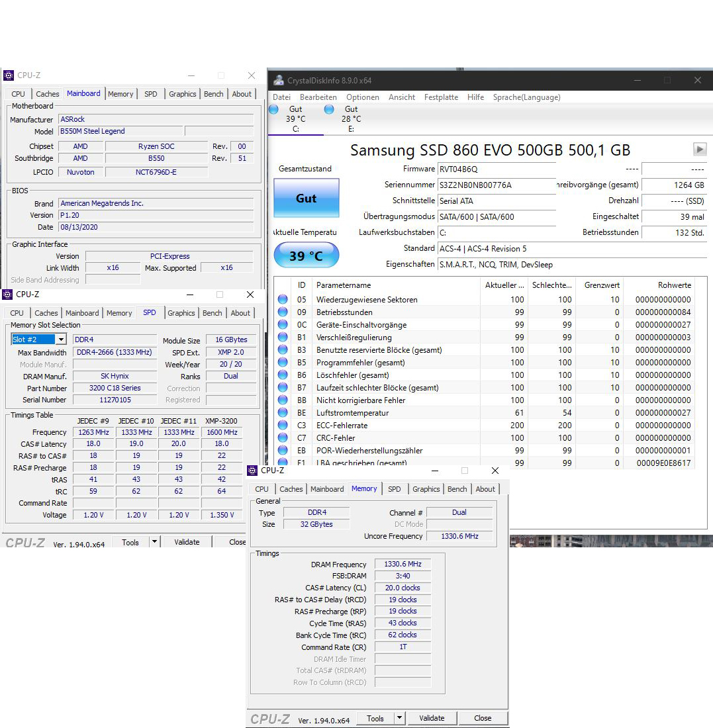Click status orb for Programmfehler (gesamt) row
The height and width of the screenshot is (728, 713).
point(283,362)
